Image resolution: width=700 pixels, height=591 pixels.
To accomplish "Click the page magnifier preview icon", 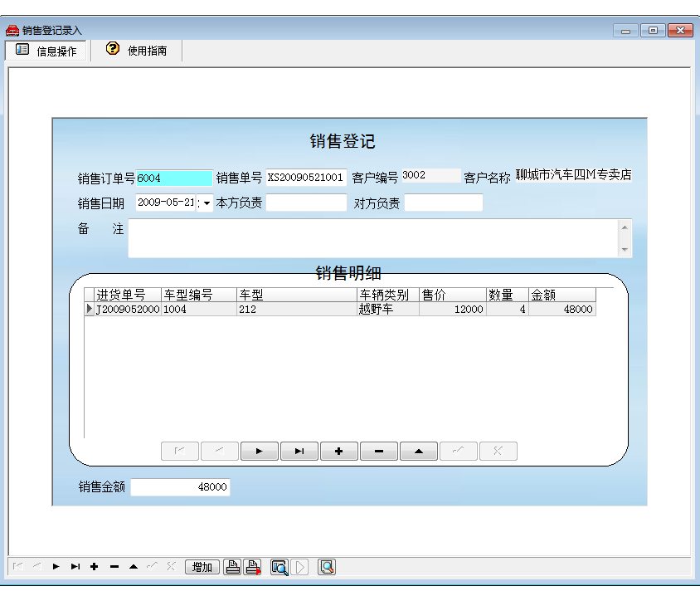I will [327, 567].
